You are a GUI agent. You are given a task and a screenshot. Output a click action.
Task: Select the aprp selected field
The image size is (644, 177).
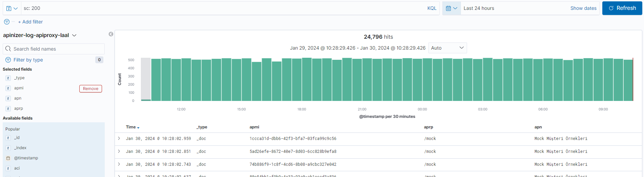click(x=19, y=108)
